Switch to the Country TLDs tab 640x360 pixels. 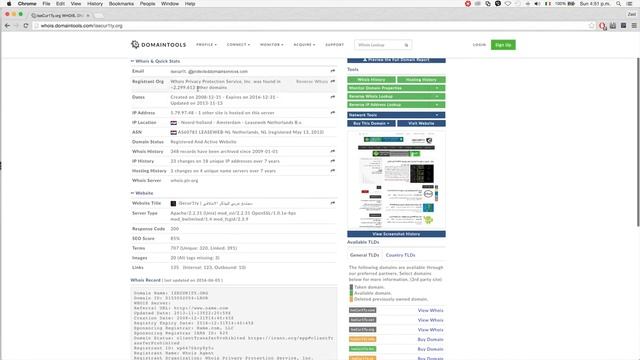(400, 255)
